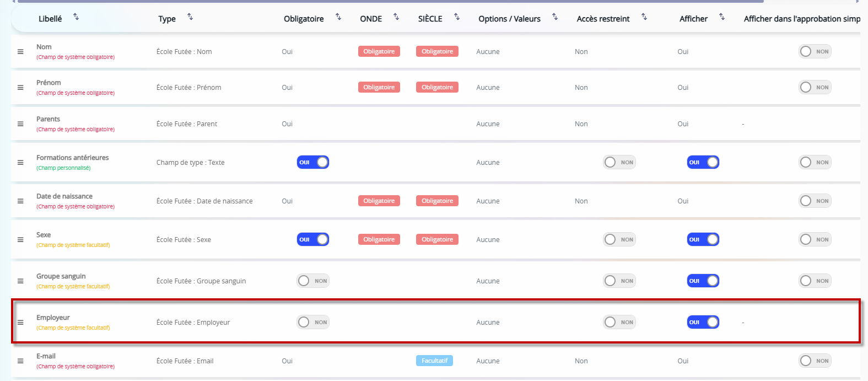Image resolution: width=868 pixels, height=381 pixels.
Task: Sort by Libellé column arrows
Action: (x=76, y=17)
